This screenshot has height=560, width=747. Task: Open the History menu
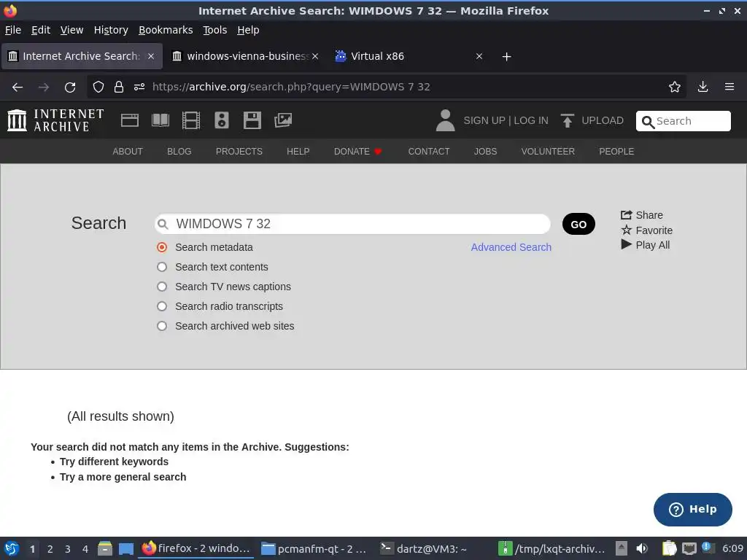click(x=111, y=30)
